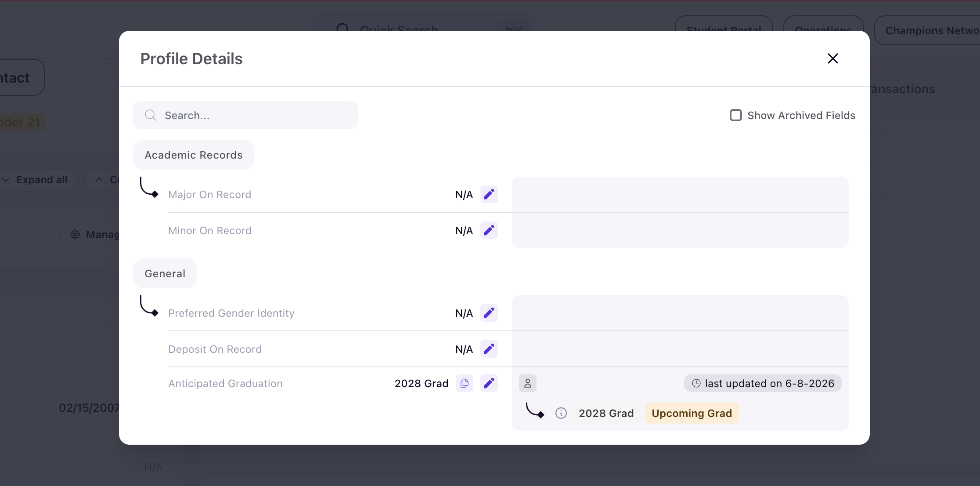Viewport: 980px width, 486px height.
Task: Select the Academic Records section header
Action: 193,155
